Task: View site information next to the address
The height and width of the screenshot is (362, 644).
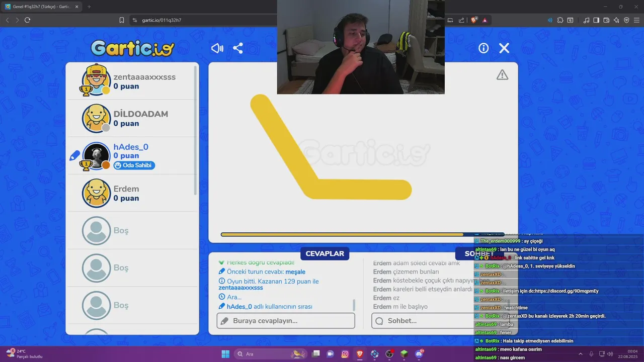Action: pyautogui.click(x=135, y=20)
